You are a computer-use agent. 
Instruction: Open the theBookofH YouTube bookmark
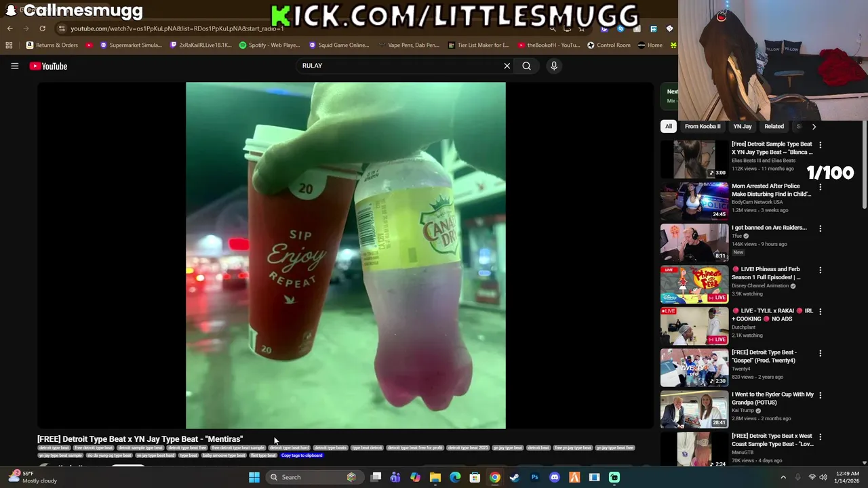(548, 45)
